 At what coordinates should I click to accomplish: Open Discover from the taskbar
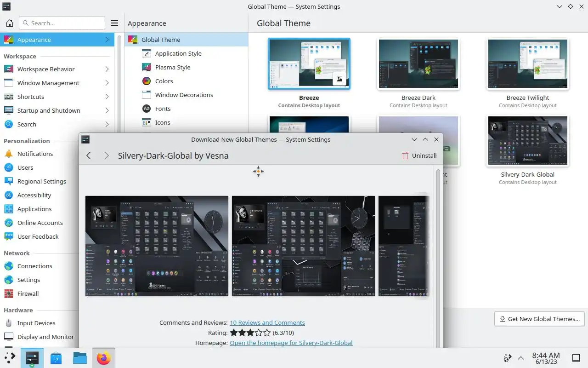click(56, 357)
